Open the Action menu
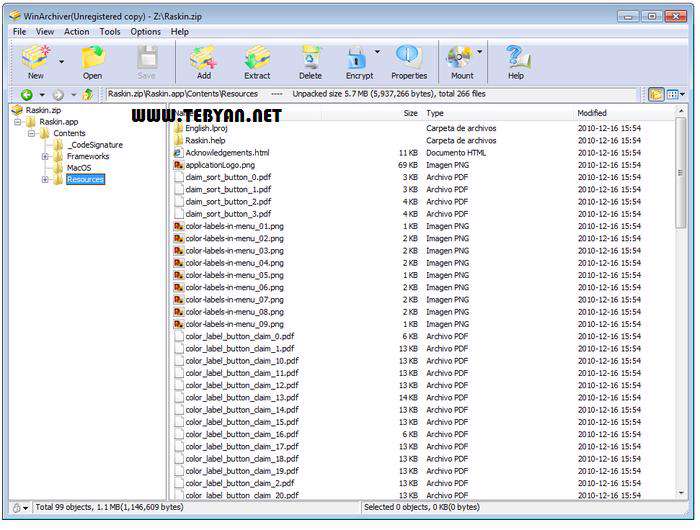This screenshot has height=530, width=700. (x=76, y=32)
